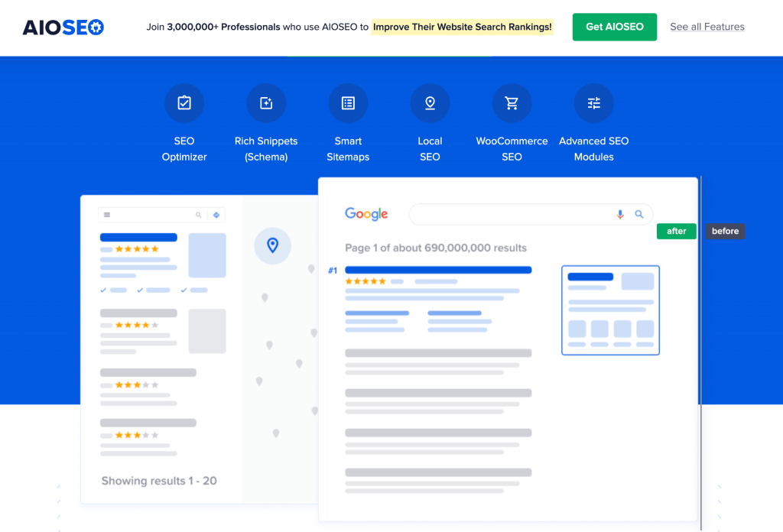
Task: Click the AIOSEO logo
Action: 63,27
